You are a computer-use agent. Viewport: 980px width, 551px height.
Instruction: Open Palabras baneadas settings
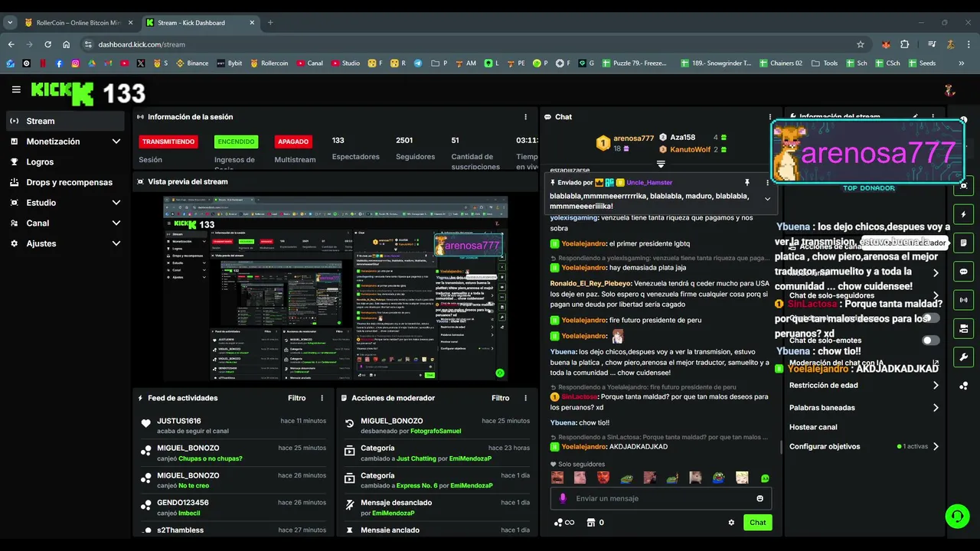864,408
